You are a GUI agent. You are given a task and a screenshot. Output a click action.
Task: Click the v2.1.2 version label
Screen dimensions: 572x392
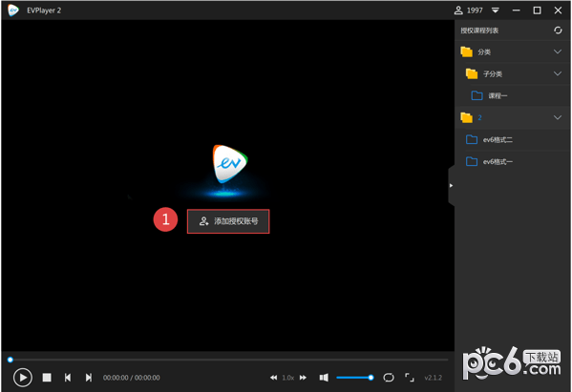pos(433,378)
